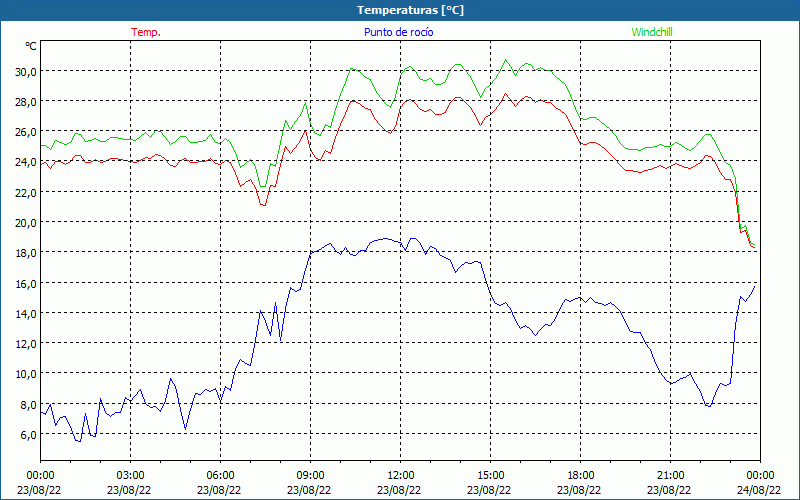Click the 12:00 time axis label

click(401, 476)
